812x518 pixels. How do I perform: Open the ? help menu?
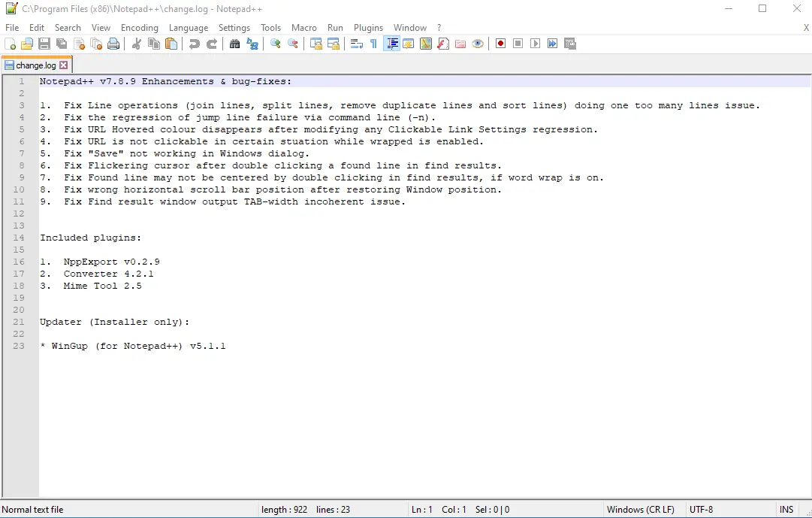tap(439, 28)
